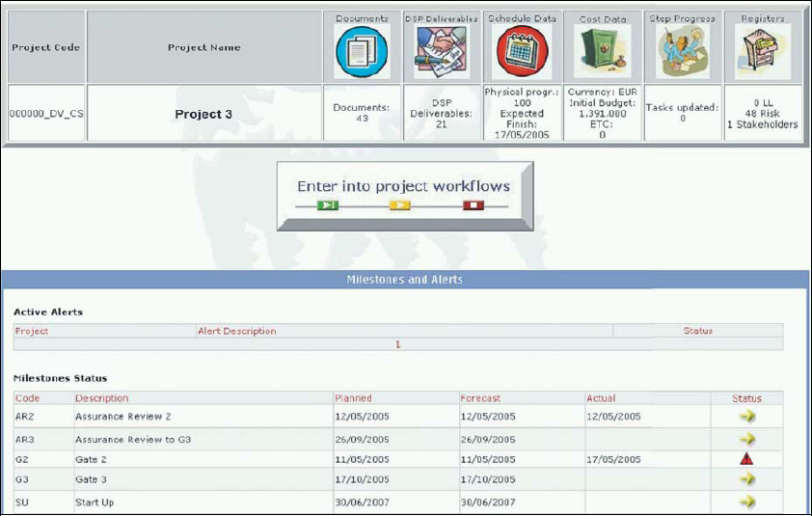Click the yellow status arrow for SU
Viewport: 812px width, 516px height.
[747, 502]
